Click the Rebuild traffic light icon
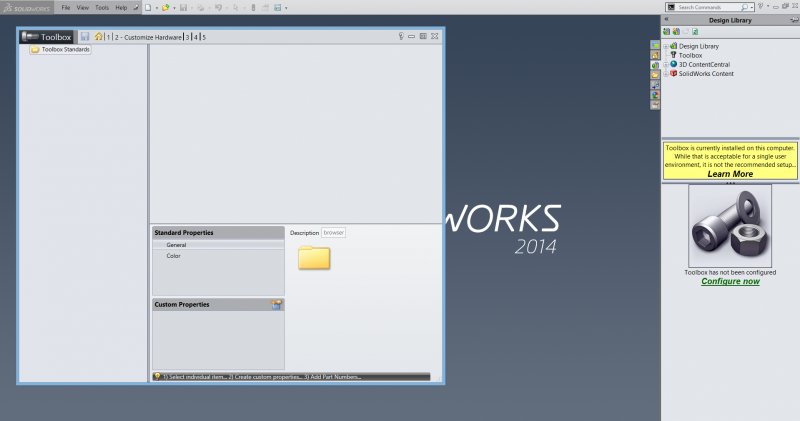The width and height of the screenshot is (800, 421). coord(253,8)
